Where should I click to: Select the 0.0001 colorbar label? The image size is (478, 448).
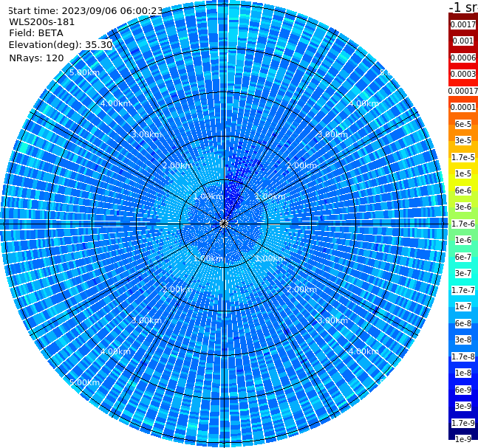click(x=463, y=107)
